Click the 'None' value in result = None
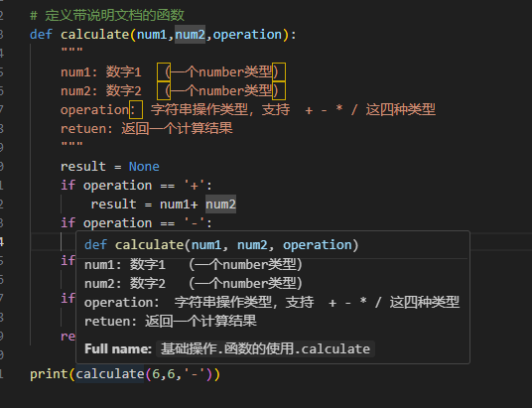This screenshot has height=408, width=532. click(x=144, y=167)
